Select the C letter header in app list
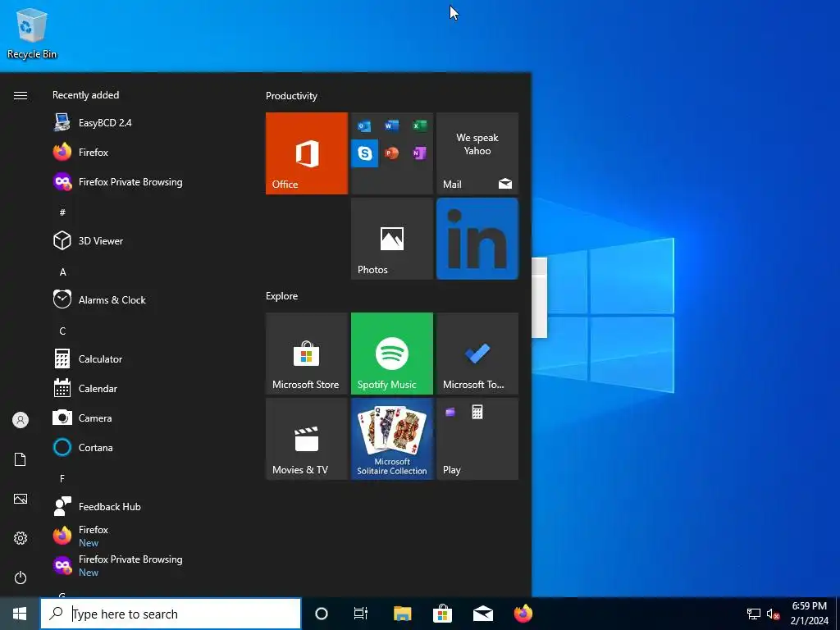The width and height of the screenshot is (840, 630). 62,331
